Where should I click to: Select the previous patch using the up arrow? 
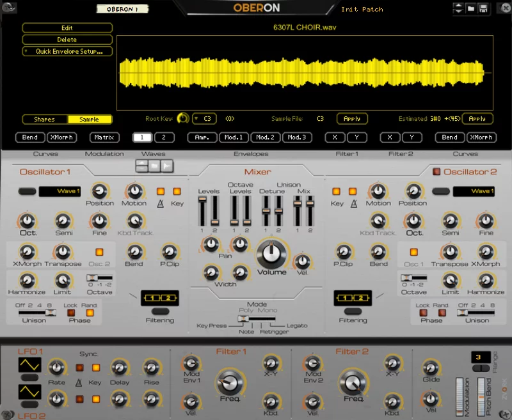point(458,6)
